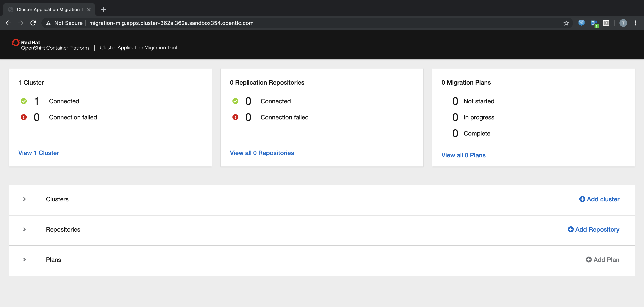Open the View 1 Cluster link
644x307 pixels.
tap(39, 153)
